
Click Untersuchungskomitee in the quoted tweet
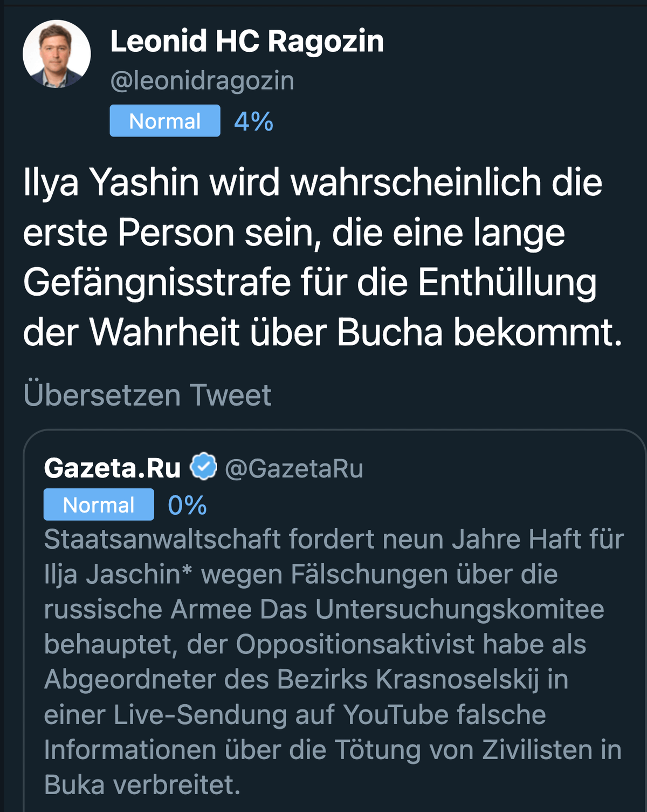(459, 610)
